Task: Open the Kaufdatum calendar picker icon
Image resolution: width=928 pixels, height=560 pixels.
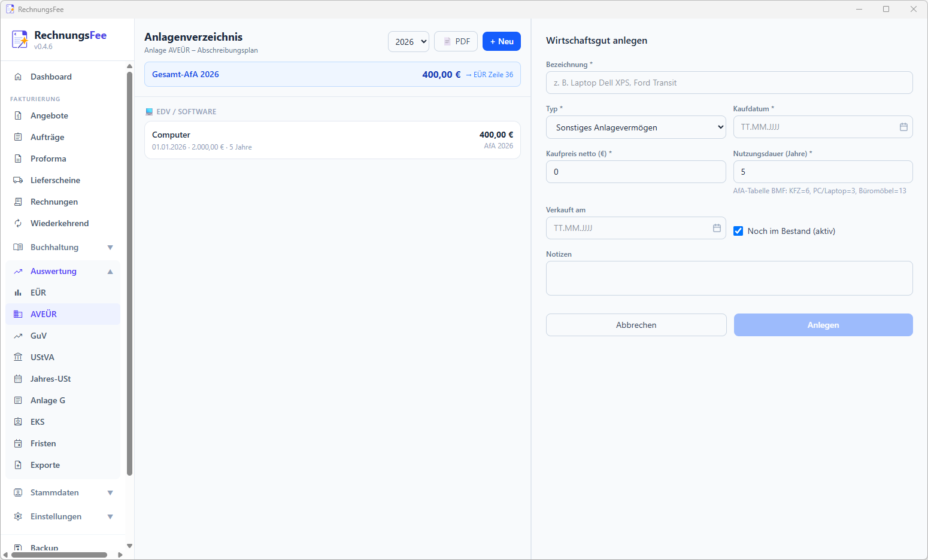Action: click(903, 127)
